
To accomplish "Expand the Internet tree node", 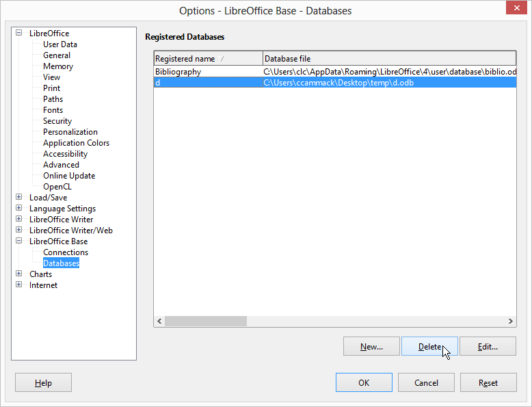I will pos(19,285).
